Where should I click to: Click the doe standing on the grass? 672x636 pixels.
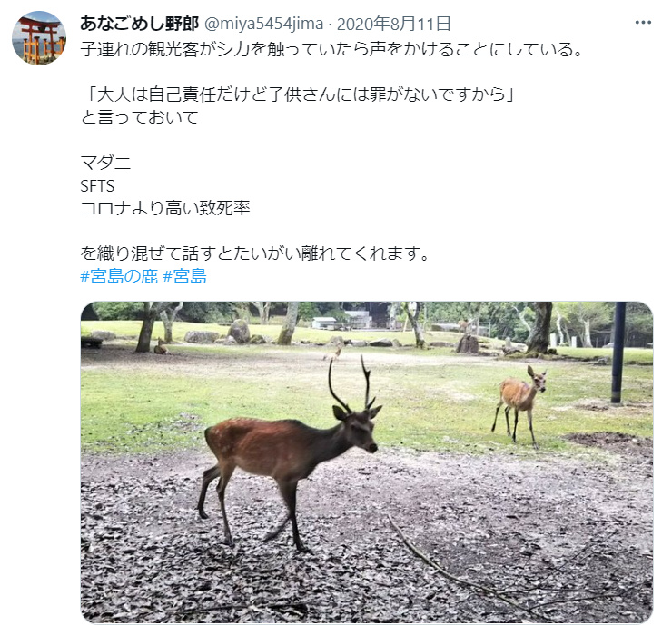[519, 405]
